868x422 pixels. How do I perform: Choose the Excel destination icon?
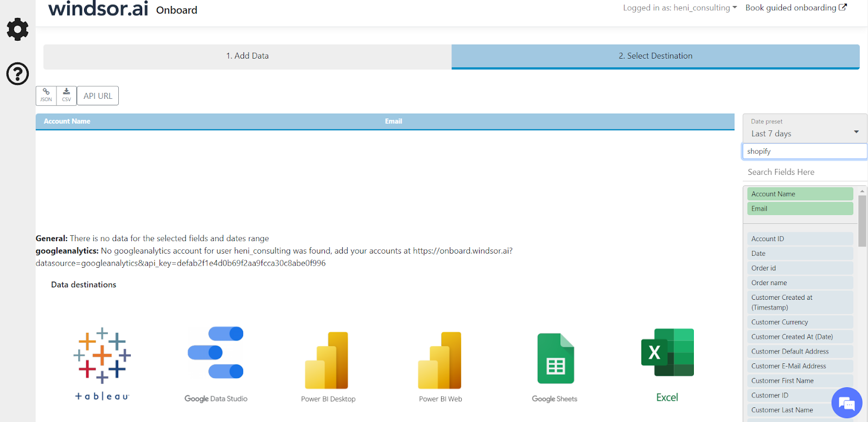click(667, 364)
